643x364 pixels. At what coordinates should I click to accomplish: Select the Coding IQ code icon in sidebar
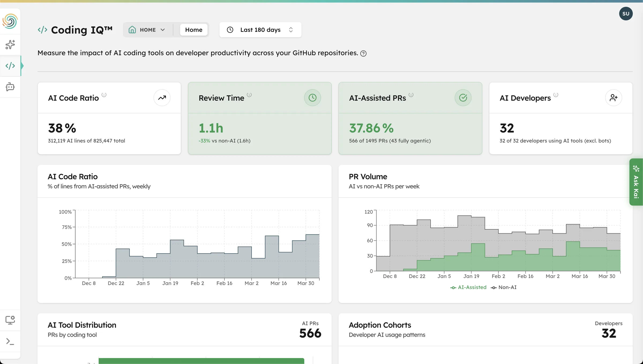point(10,66)
